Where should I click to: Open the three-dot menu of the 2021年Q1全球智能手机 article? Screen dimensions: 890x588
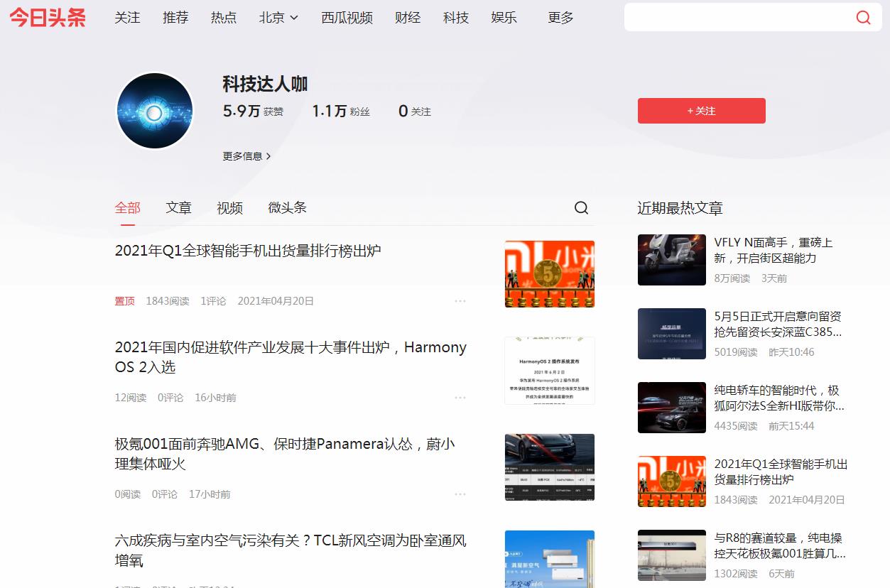pos(460,301)
